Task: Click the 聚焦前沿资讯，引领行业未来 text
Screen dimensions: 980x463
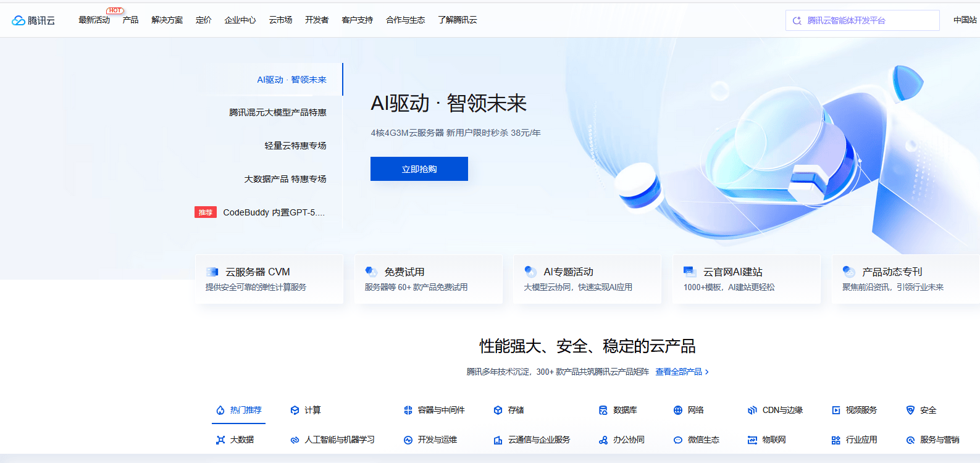Action: pyautogui.click(x=893, y=287)
